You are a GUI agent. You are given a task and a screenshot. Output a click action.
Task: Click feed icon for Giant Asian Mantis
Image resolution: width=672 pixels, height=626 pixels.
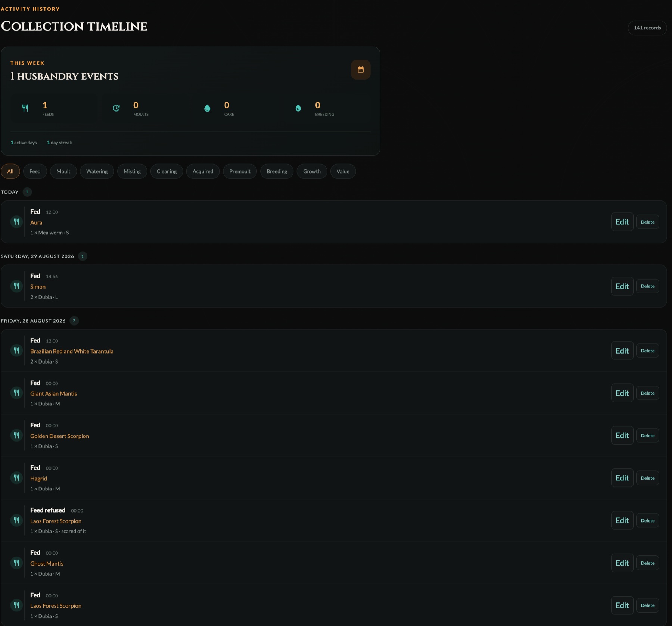(16, 393)
